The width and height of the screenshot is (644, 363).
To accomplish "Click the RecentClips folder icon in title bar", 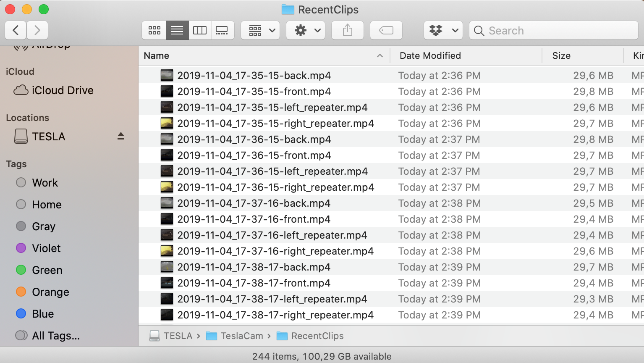I will point(288,10).
